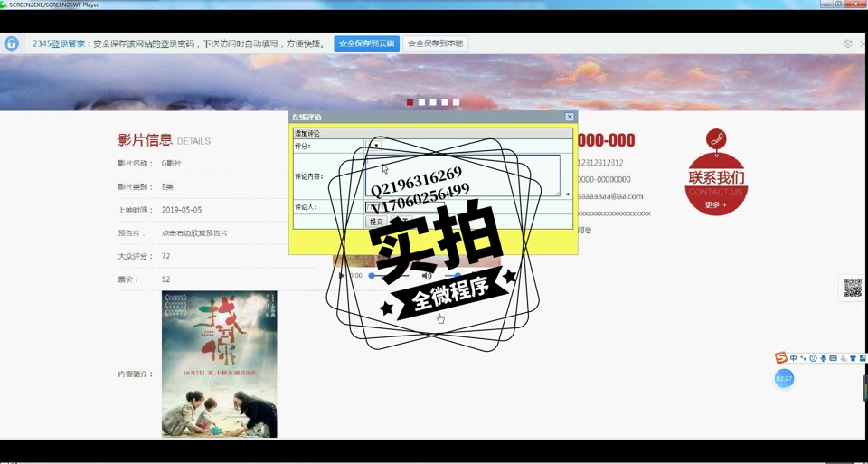The width and height of the screenshot is (868, 464).
Task: Click the 内容简介 label
Action: pyautogui.click(x=135, y=374)
